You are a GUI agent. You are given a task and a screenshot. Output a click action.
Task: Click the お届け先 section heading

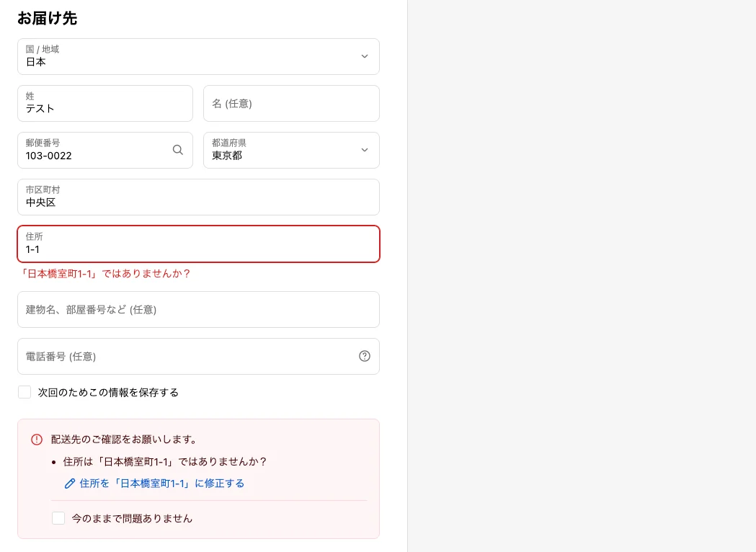pyautogui.click(x=48, y=18)
